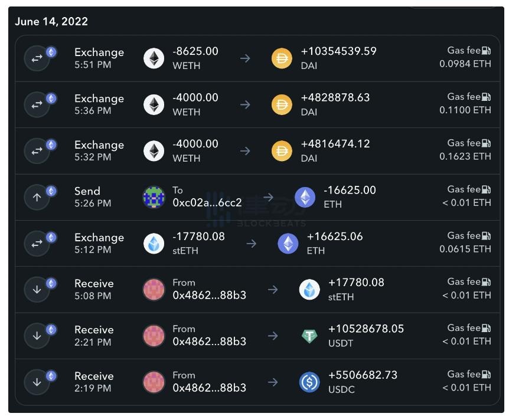Open sender address 0x4862...88b3 in USDT row
This screenshot has height=420, width=509.
coord(209,342)
